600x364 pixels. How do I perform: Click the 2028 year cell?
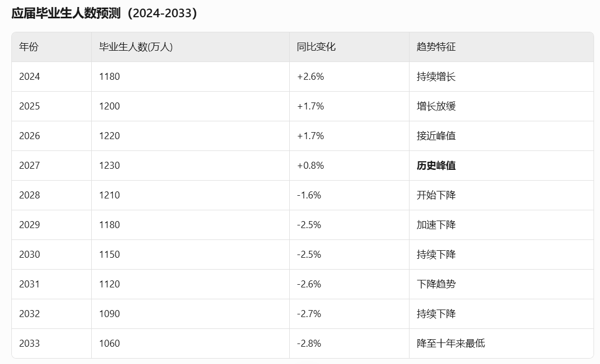pos(30,195)
